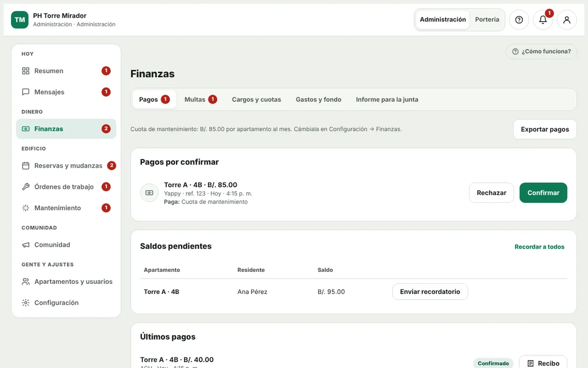Open the Recibo for the B/. 40.00 payment
This screenshot has width=588, height=368.
click(543, 363)
